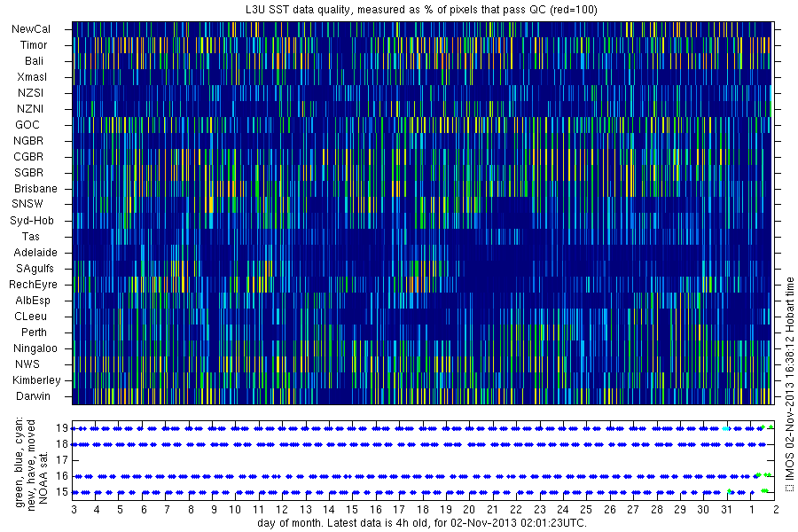Click the L3U SST data quality title
798x532 pixels.
[x=421, y=10]
